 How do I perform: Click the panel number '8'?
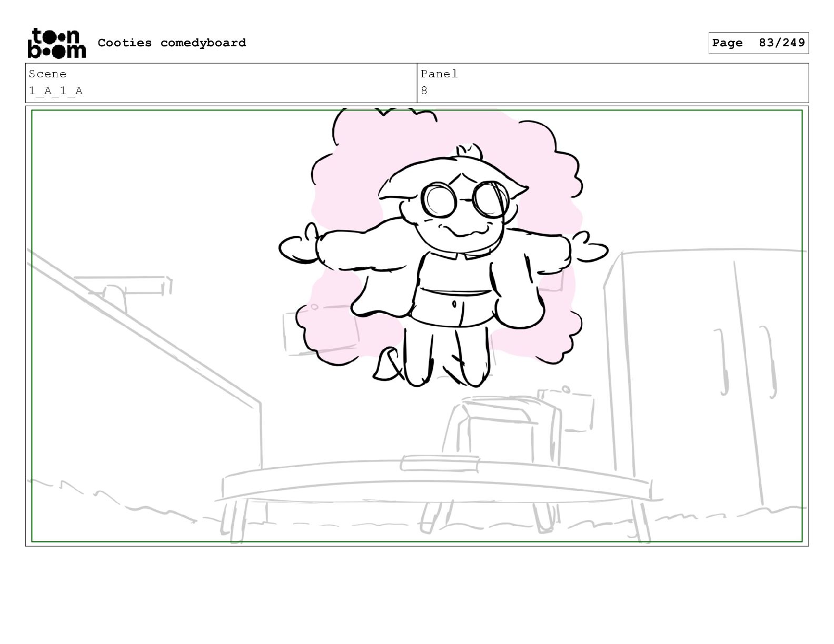[424, 91]
